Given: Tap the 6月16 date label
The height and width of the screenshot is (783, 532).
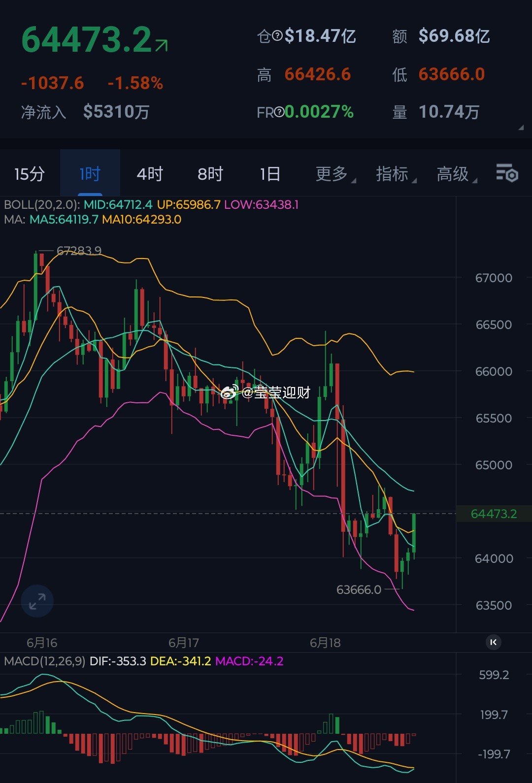Looking at the screenshot, I should tap(42, 643).
